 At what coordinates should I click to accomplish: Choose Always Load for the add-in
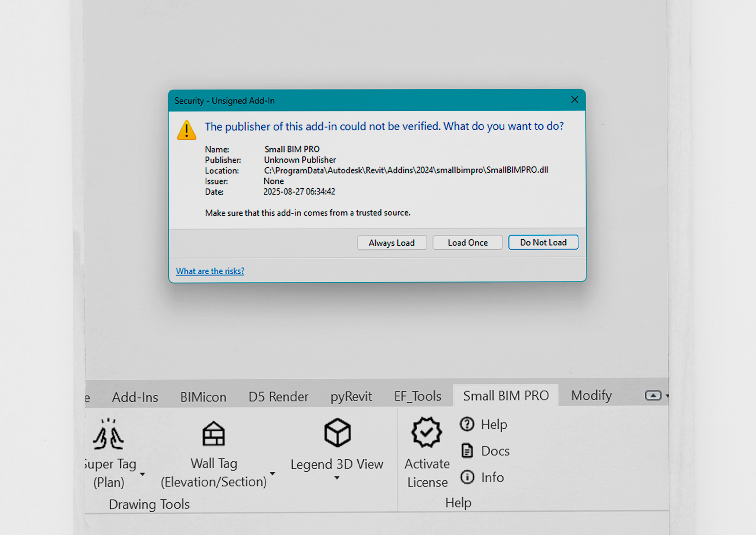[391, 243]
